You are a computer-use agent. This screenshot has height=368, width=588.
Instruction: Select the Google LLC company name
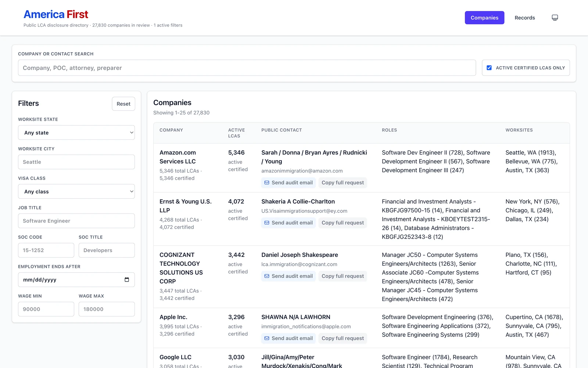click(175, 357)
